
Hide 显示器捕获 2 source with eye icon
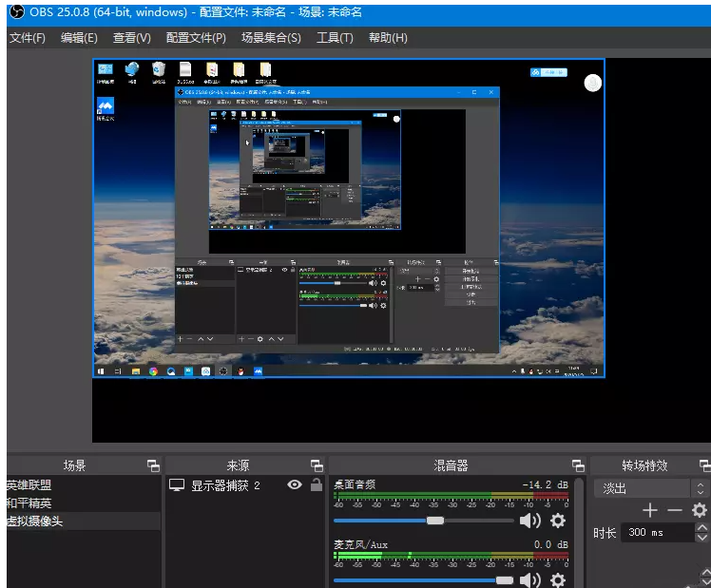(295, 485)
